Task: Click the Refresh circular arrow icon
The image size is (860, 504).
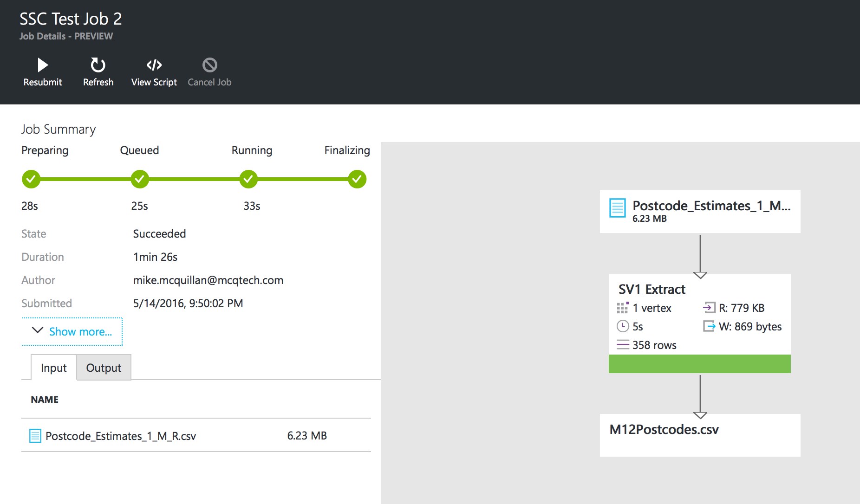Action: [98, 65]
